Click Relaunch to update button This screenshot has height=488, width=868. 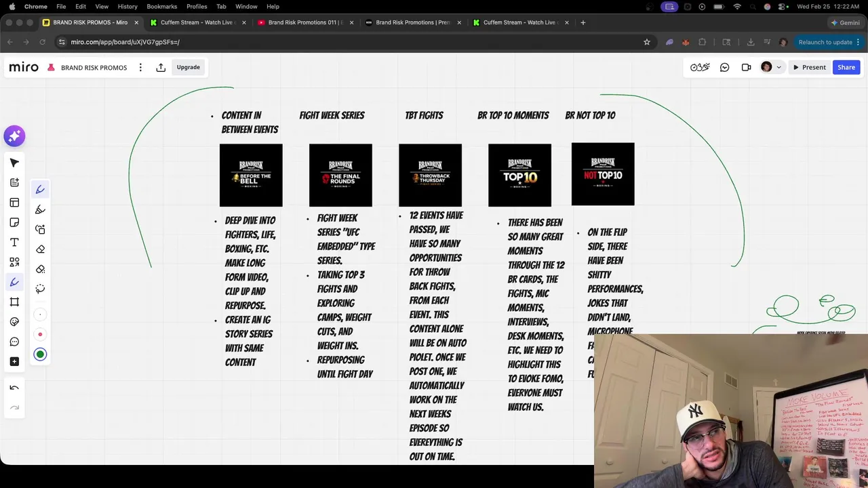pyautogui.click(x=825, y=42)
